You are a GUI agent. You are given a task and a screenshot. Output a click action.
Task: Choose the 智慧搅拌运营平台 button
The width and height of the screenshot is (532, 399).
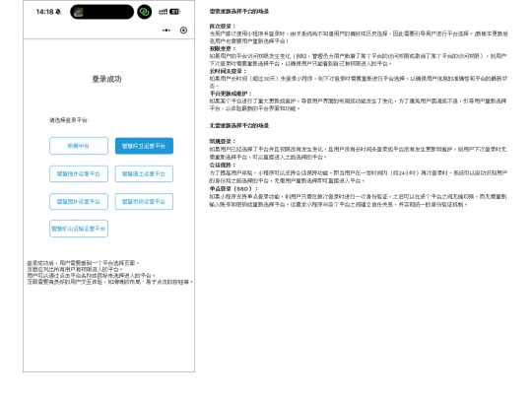79,173
